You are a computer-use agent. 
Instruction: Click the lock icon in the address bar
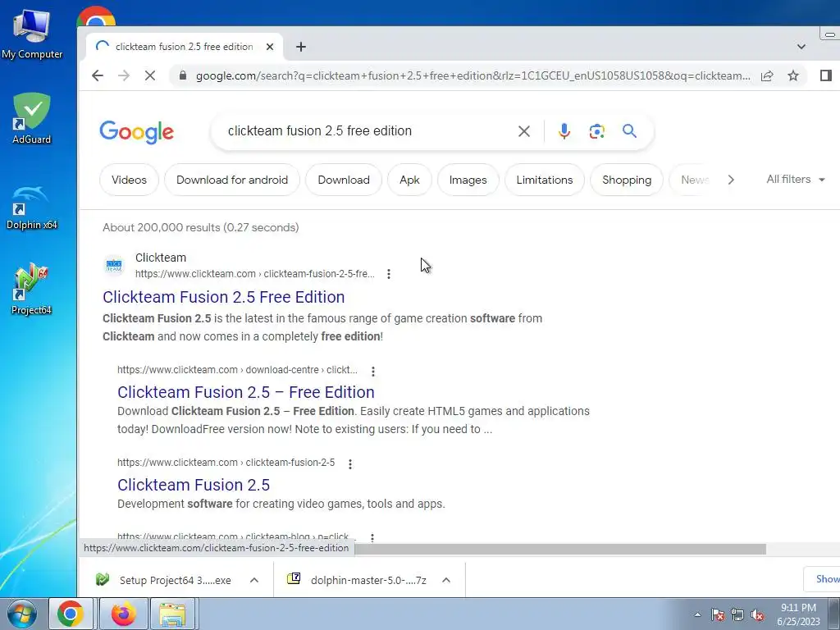pos(183,75)
